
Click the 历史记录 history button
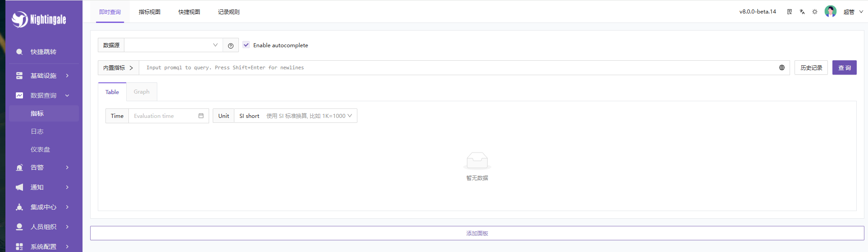click(x=811, y=67)
